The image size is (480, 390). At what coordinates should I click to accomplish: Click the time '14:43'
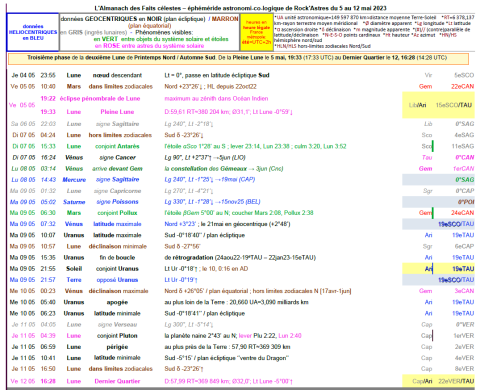click(48, 180)
